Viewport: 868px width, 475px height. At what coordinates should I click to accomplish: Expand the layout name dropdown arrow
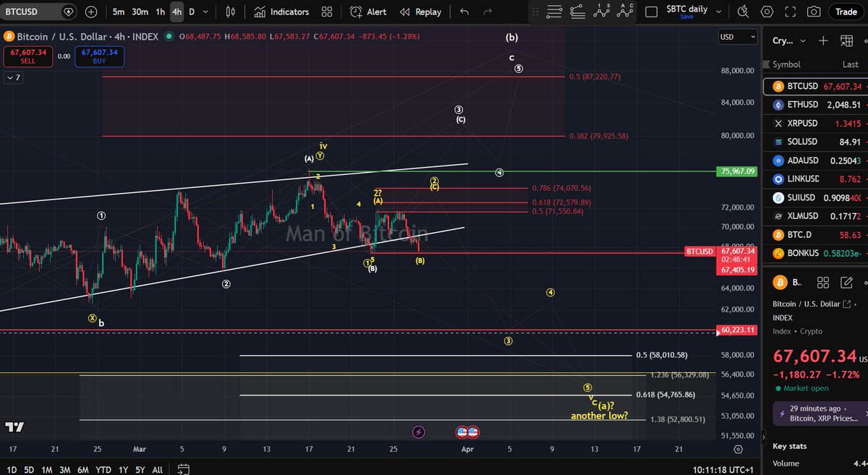pyautogui.click(x=719, y=12)
